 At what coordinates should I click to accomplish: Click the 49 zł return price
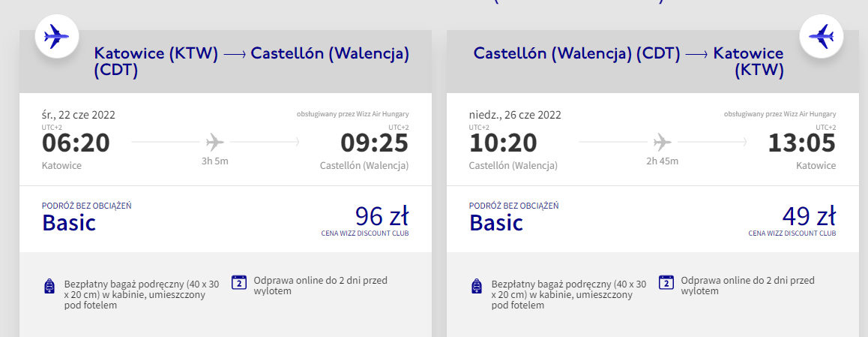(809, 217)
